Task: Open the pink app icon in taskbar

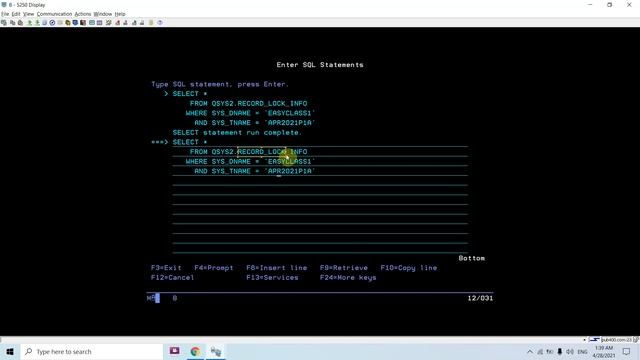Action: [x=175, y=351]
